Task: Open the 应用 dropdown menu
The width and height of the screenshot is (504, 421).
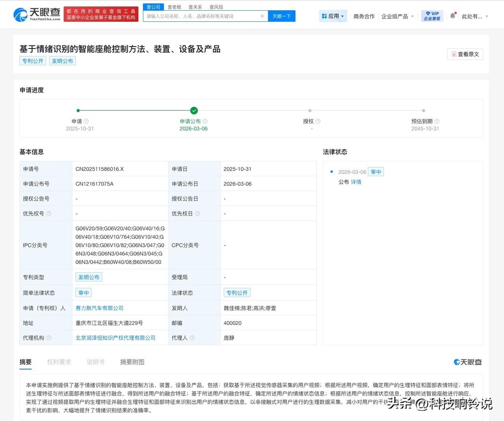Action: [333, 16]
